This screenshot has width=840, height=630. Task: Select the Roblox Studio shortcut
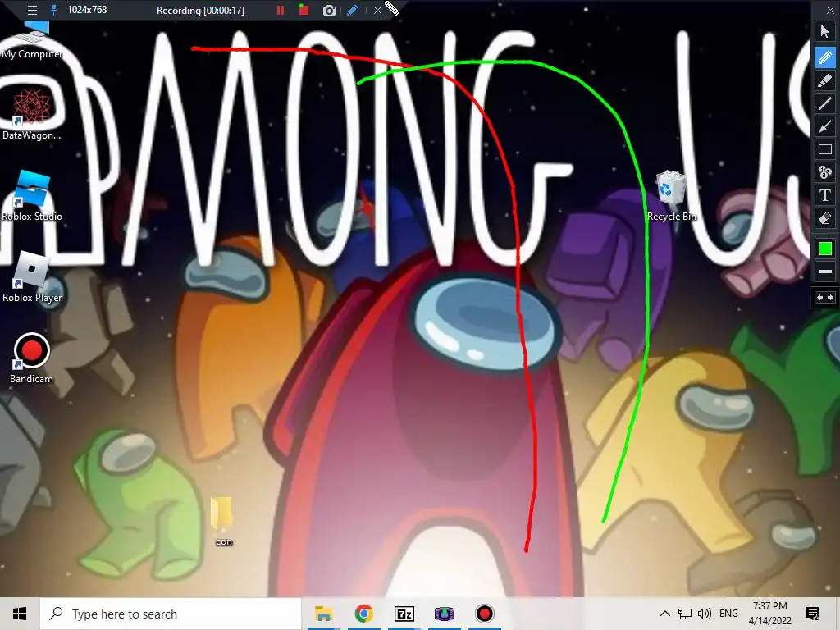click(32, 195)
